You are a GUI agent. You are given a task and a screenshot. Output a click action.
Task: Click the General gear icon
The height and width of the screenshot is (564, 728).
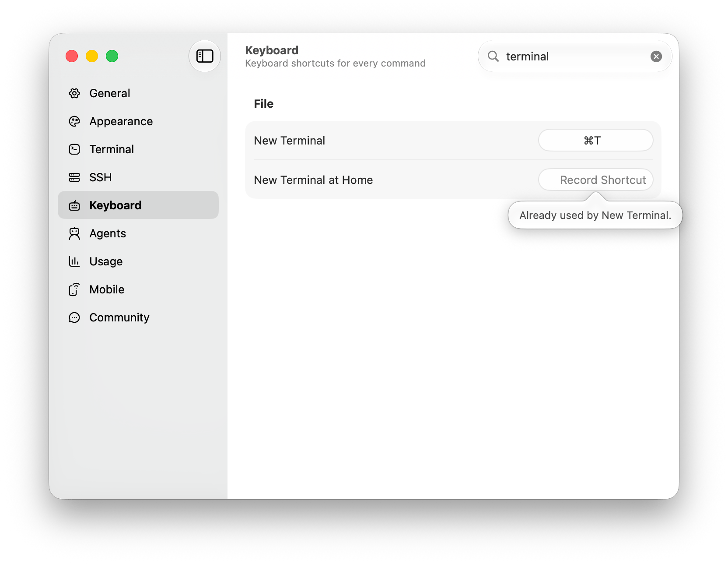(x=74, y=93)
